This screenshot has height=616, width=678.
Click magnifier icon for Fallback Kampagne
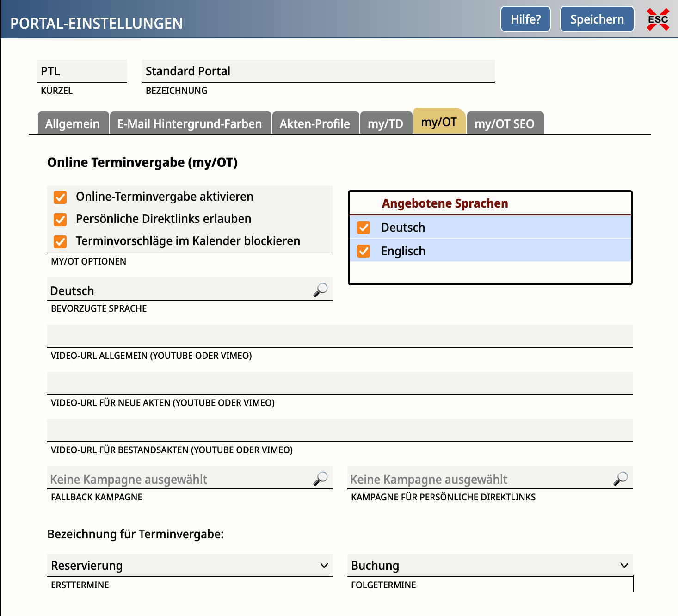click(x=320, y=479)
